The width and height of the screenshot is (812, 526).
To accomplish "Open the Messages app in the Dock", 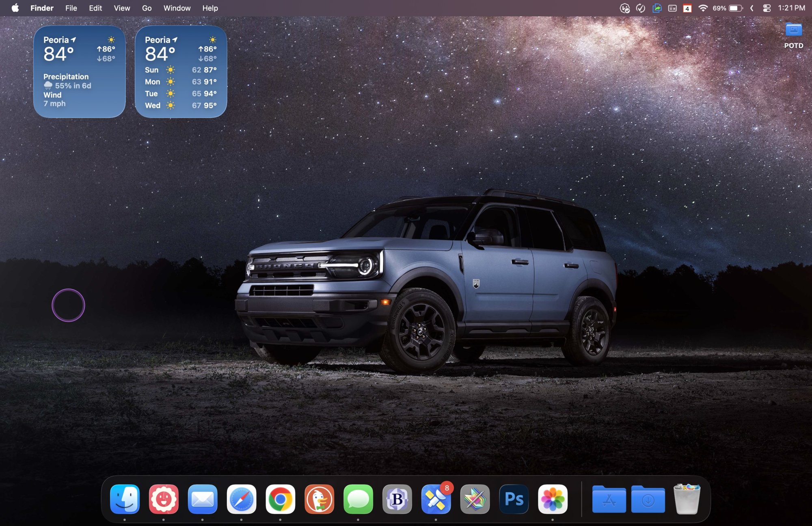I will coord(358,499).
